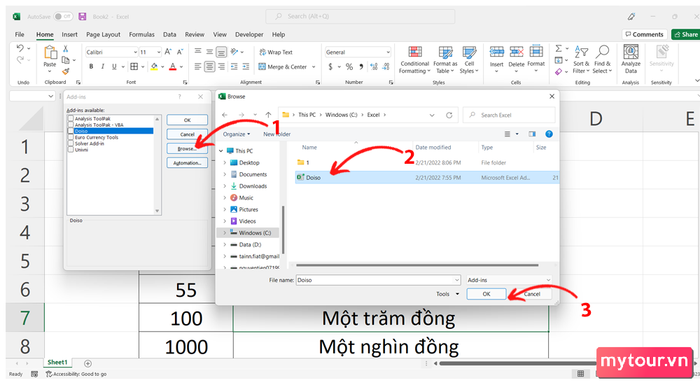Click OK in the Browse dialog

486,294
